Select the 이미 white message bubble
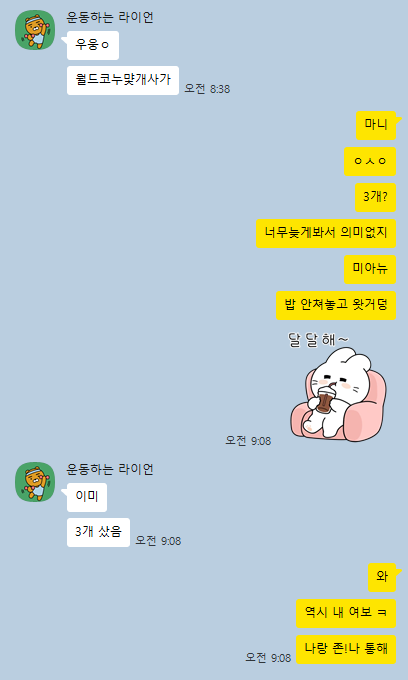Image resolution: width=408 pixels, height=680 pixels. [x=87, y=497]
